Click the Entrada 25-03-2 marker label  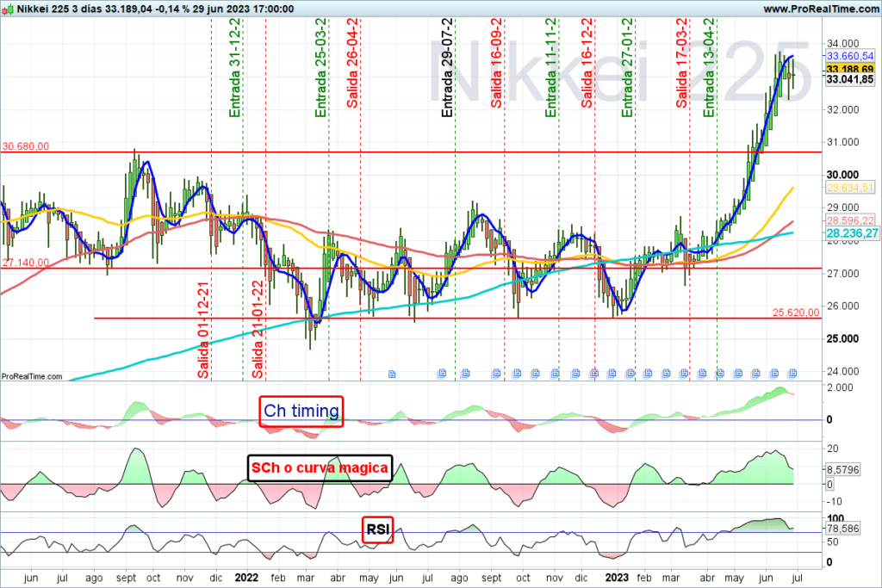[320, 68]
